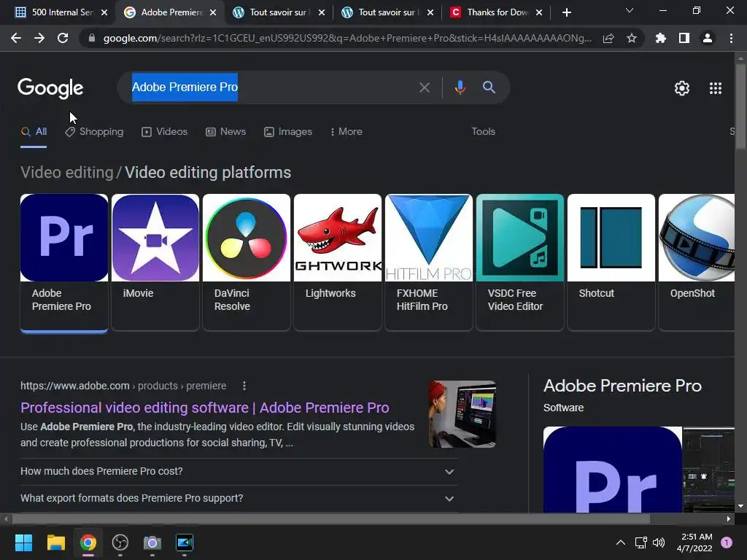Switch to first 'Tout savoir sur' tab
747x560 pixels.
(x=279, y=12)
